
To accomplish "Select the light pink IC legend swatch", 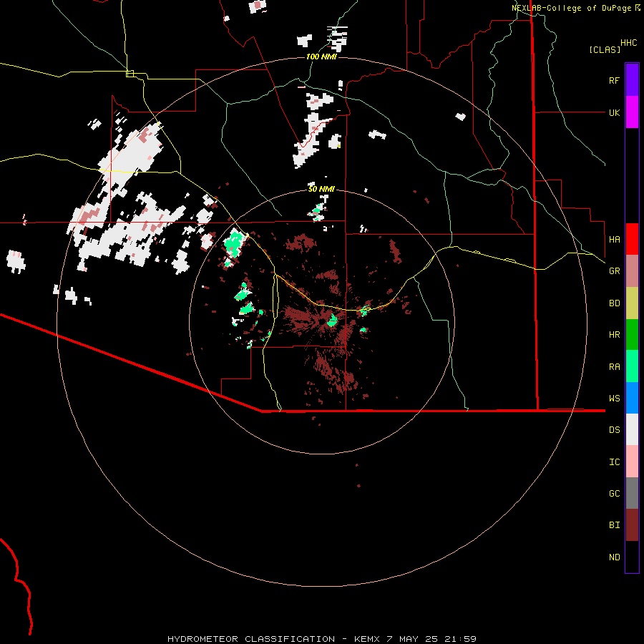I will (x=632, y=462).
